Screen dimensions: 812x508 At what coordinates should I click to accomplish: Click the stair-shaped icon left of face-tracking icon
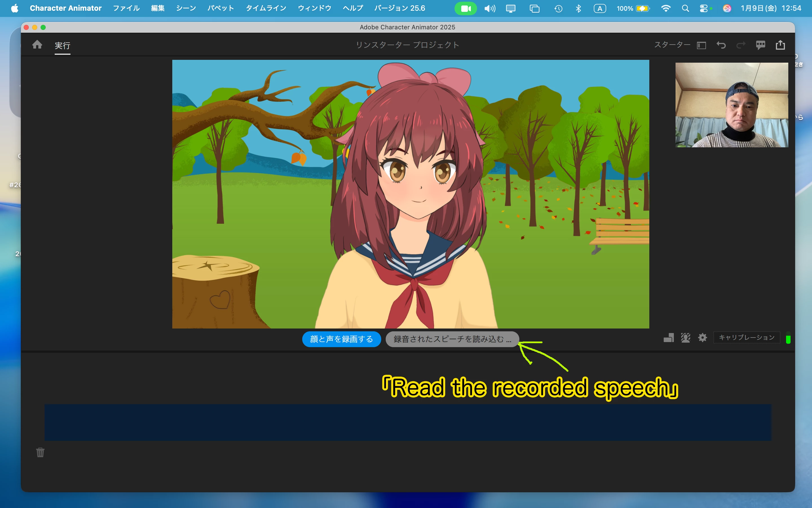coord(668,338)
